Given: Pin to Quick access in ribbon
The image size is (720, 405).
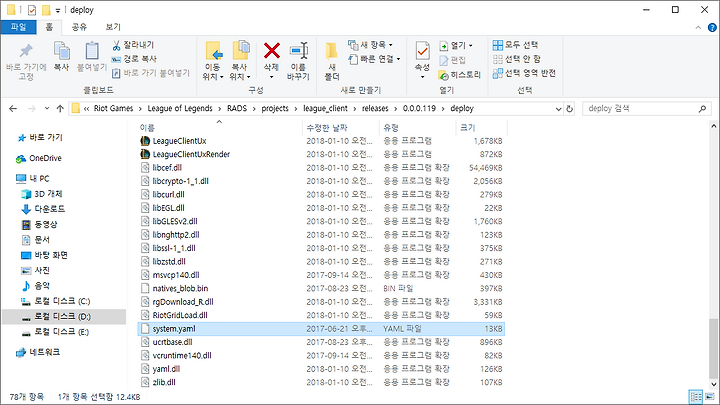Looking at the screenshot, I should pos(26,62).
